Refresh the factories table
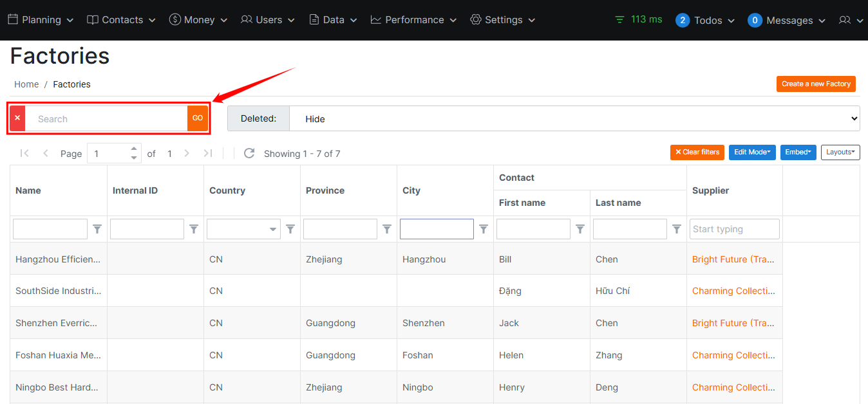This screenshot has width=868, height=404. (x=249, y=153)
